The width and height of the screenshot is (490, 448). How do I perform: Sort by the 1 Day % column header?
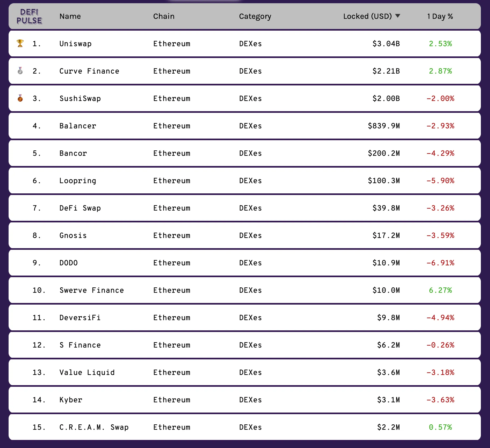click(x=440, y=16)
